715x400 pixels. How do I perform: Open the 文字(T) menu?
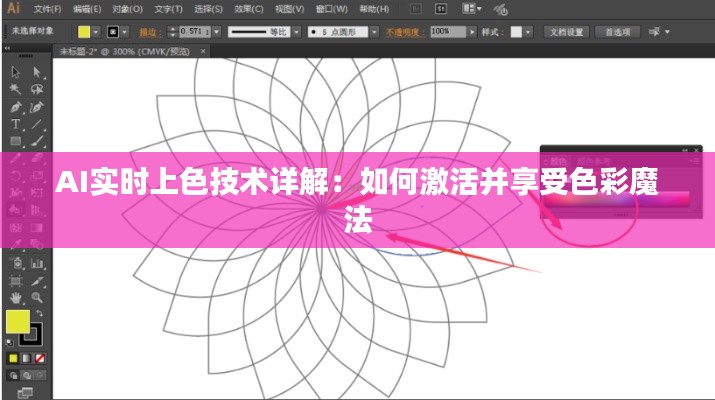pyautogui.click(x=168, y=9)
